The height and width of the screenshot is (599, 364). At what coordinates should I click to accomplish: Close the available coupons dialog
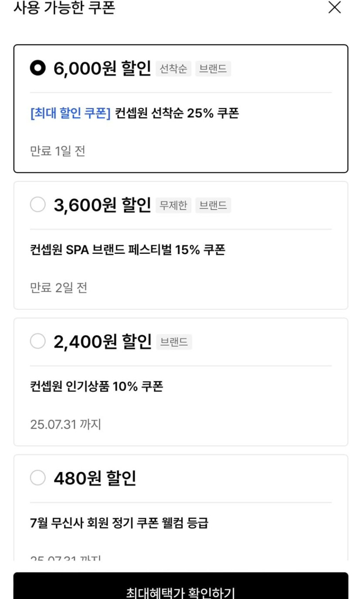(334, 7)
